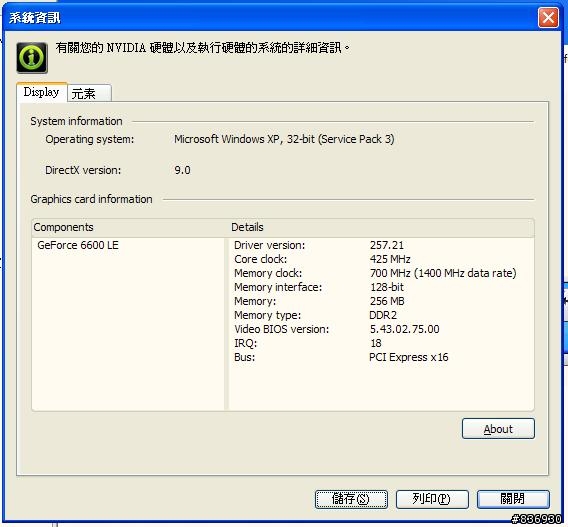Click the DirectX version: label
This screenshot has height=527, width=568.
click(83, 170)
